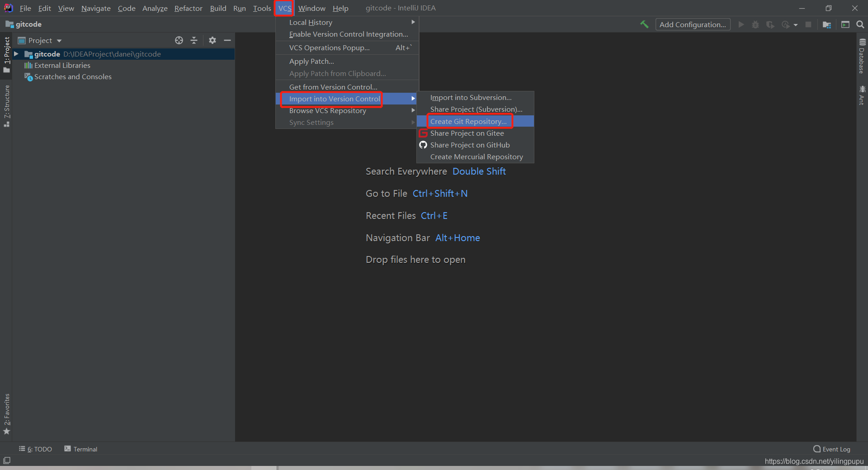Open the Favorites tool window tab
The height and width of the screenshot is (470, 868).
[7, 414]
